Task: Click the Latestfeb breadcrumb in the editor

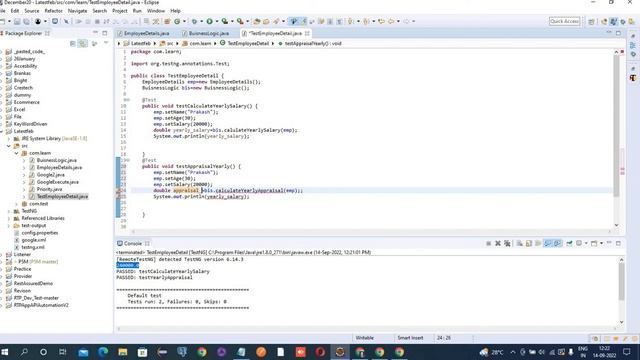Action: (x=140, y=43)
